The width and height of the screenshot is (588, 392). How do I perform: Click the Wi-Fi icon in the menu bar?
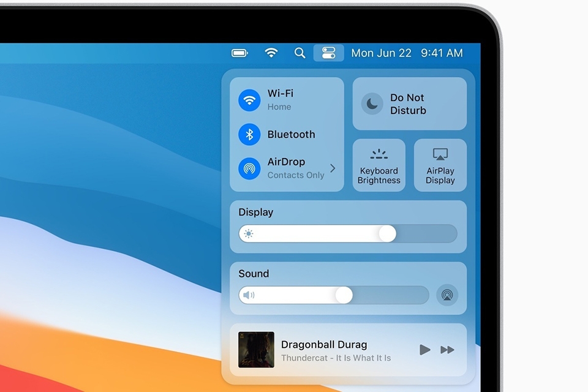271,53
